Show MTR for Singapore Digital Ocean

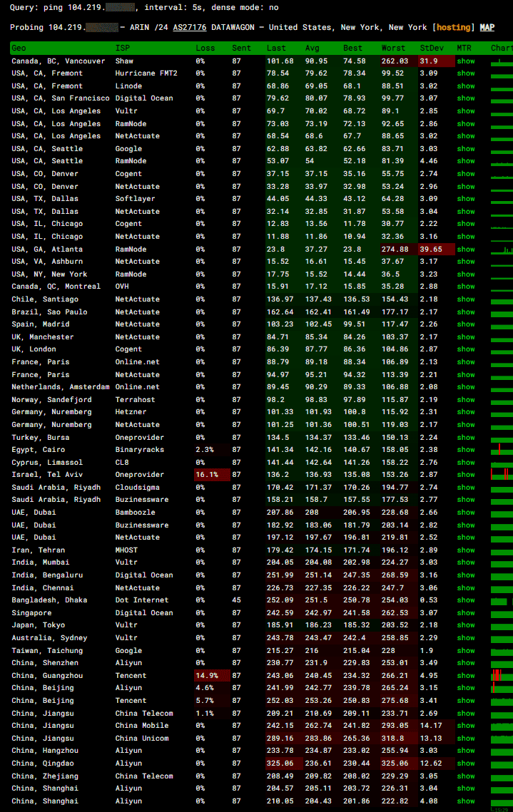coord(466,613)
